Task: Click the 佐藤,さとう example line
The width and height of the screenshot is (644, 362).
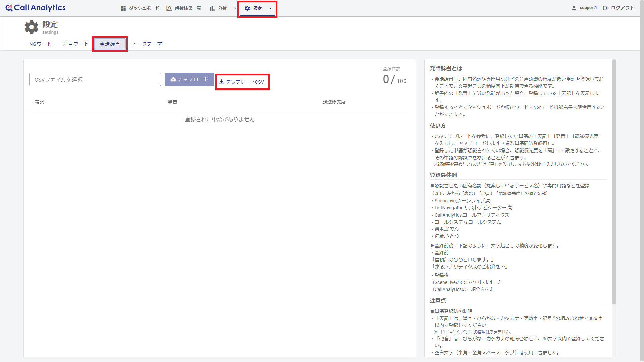Action: [x=445, y=236]
